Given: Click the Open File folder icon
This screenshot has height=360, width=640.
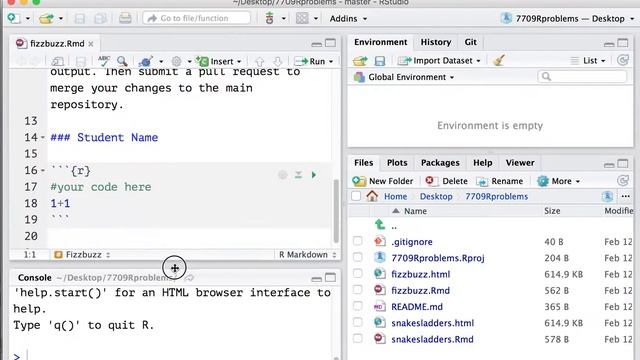Looking at the screenshot, I should (x=46, y=18).
